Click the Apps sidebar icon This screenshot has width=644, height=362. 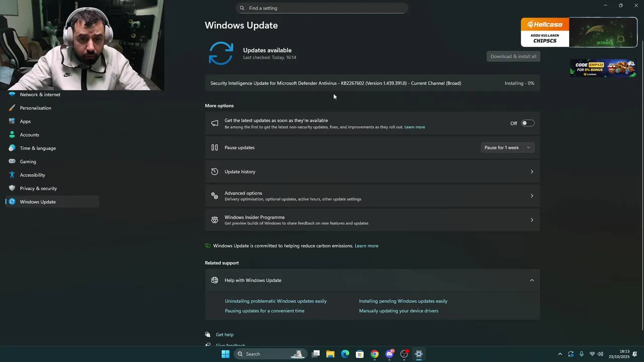12,121
